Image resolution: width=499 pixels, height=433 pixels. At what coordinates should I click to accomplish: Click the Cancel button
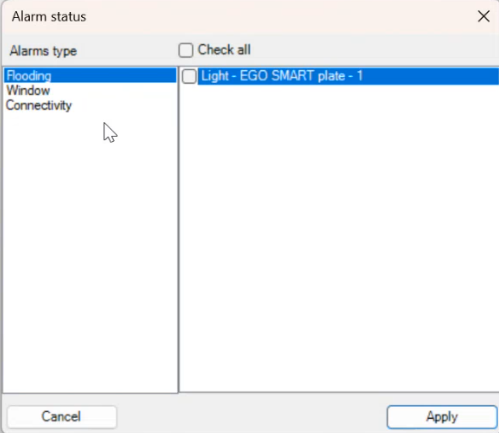point(62,417)
